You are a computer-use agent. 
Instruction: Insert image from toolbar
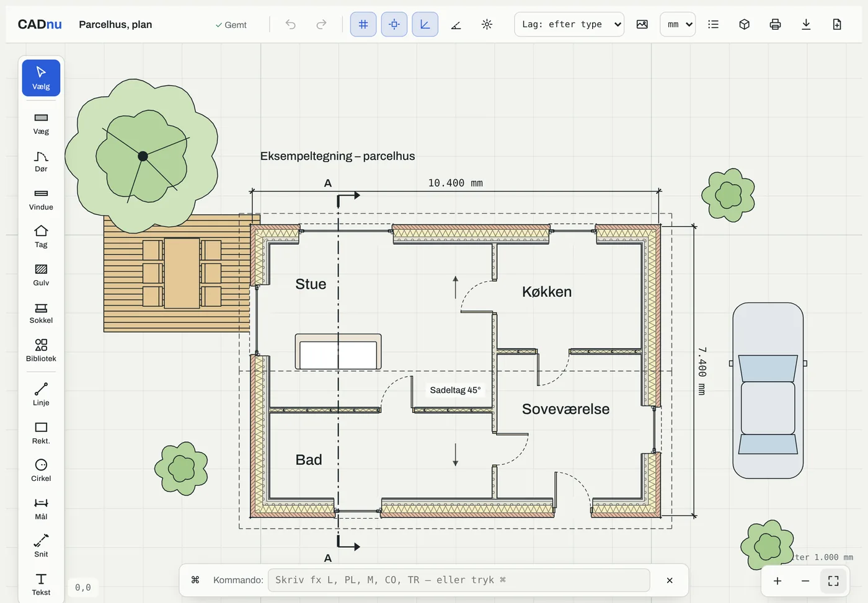642,24
